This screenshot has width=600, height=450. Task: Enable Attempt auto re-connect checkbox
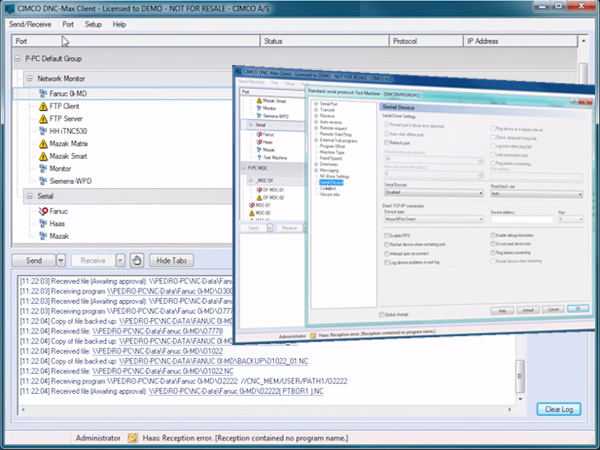(x=386, y=254)
